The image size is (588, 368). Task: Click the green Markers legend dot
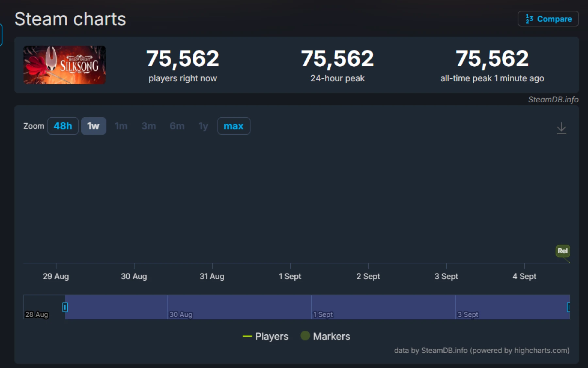pos(305,336)
